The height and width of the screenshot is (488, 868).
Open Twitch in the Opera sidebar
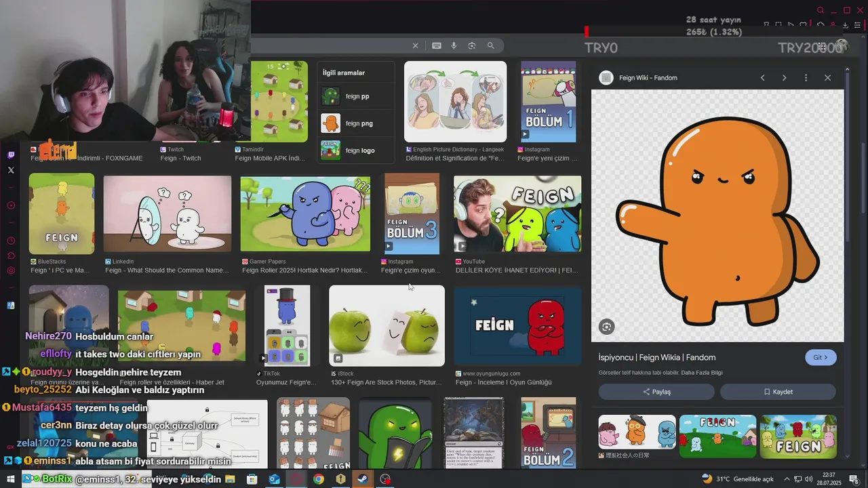(11, 155)
